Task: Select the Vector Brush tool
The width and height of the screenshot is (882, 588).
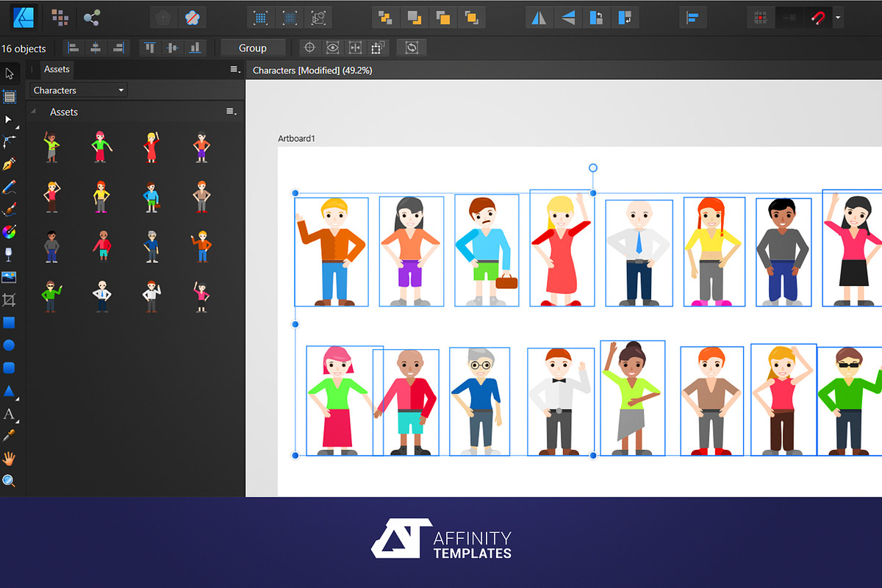Action: pyautogui.click(x=10, y=209)
